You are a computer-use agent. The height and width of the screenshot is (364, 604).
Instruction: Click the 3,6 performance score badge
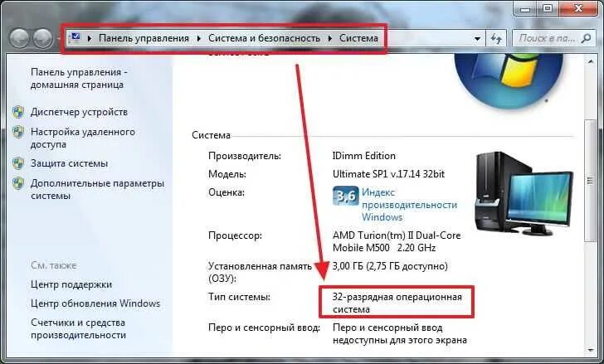click(345, 196)
